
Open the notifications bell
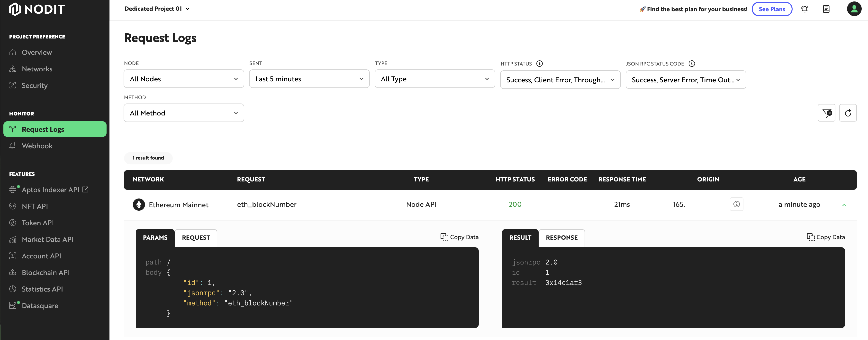[805, 9]
